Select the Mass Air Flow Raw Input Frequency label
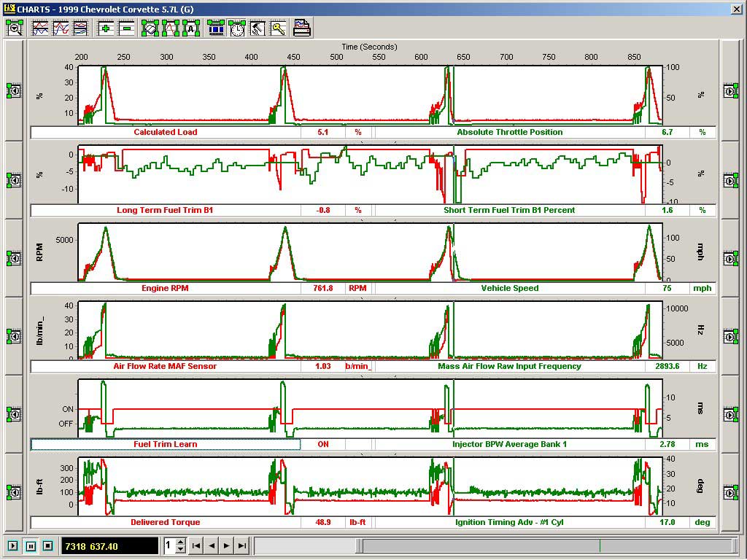This screenshot has width=747, height=560. coord(510,367)
